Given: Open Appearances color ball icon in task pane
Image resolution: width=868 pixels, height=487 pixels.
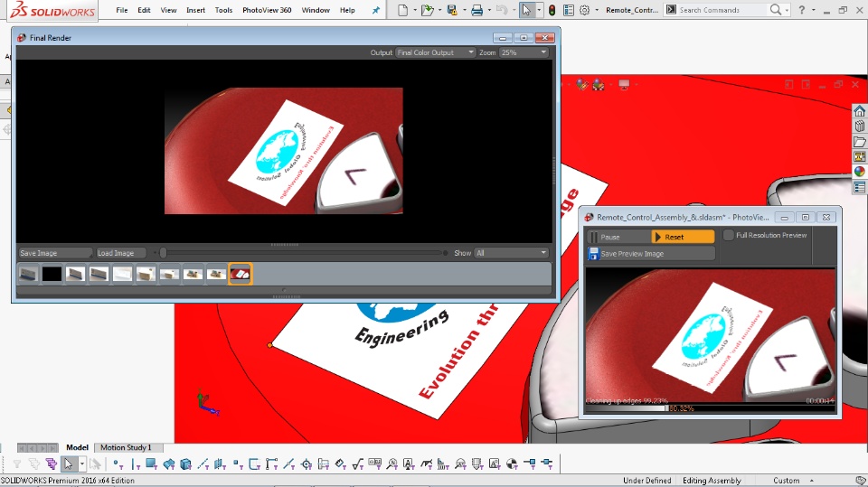Looking at the screenshot, I should tap(859, 172).
